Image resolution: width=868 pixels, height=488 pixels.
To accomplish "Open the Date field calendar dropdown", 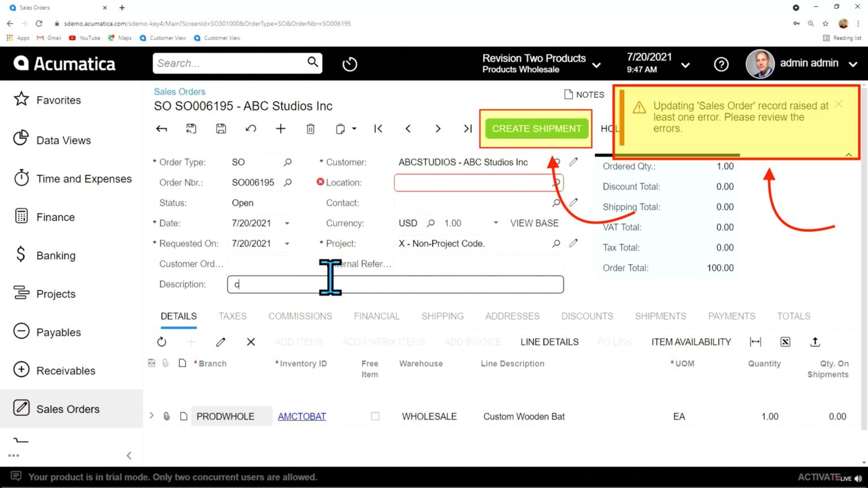I will 287,223.
